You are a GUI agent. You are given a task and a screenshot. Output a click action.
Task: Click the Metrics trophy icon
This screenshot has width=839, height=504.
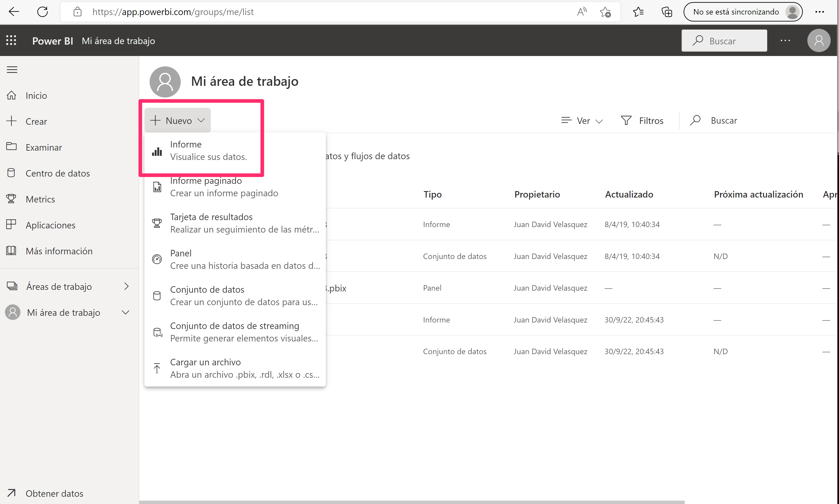pos(11,199)
